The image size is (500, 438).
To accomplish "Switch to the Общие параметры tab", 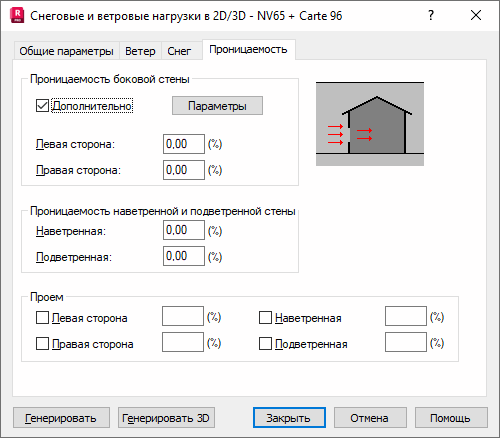I will (66, 51).
